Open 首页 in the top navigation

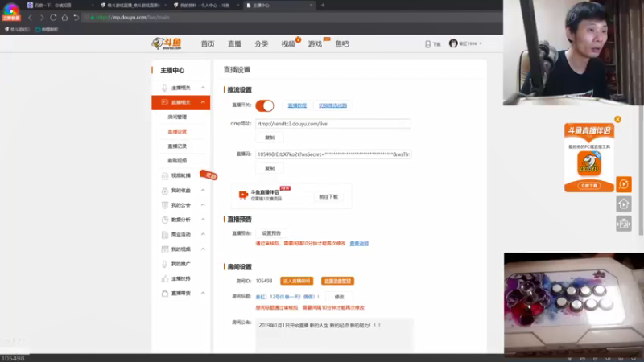208,44
